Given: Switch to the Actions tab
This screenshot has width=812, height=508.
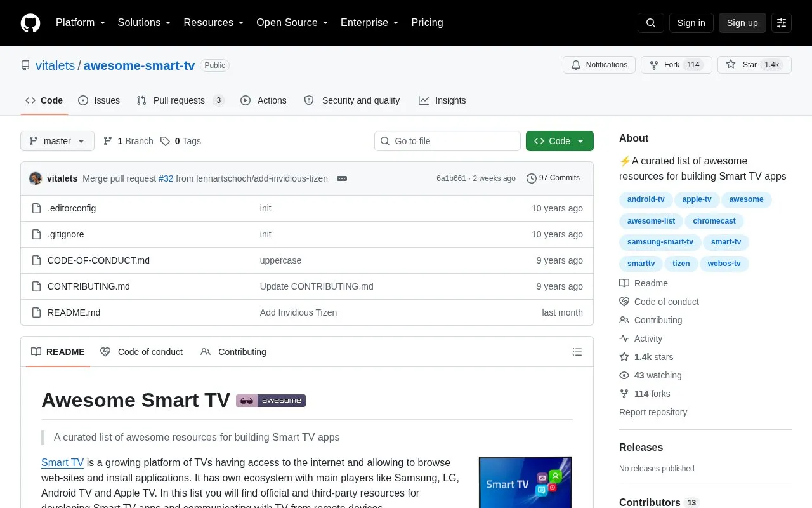Looking at the screenshot, I should tap(263, 100).
